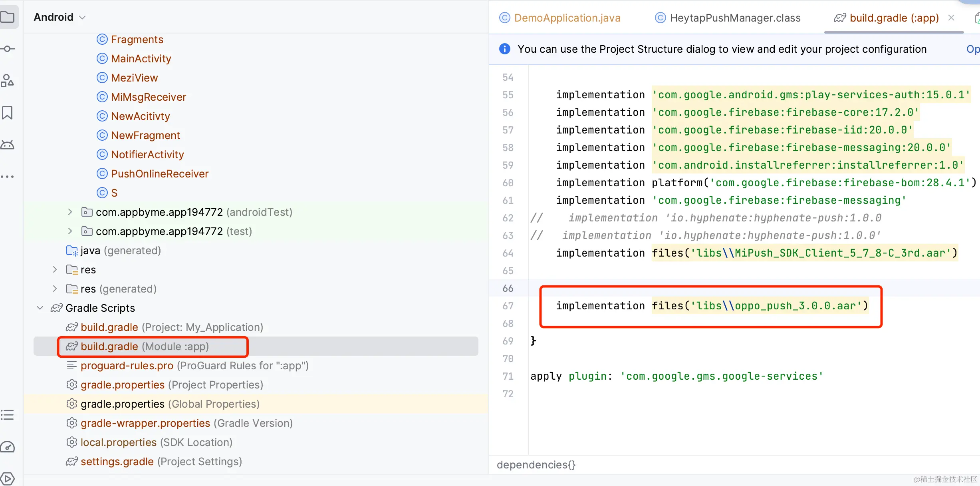Show more tool windows ellipsis icon
Image resolution: width=980 pixels, height=486 pixels.
[x=8, y=176]
